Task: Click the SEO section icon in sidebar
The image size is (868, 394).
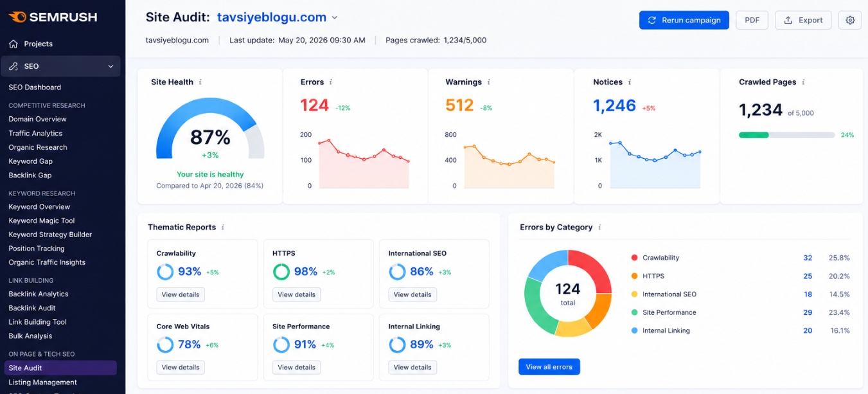Action: coord(13,66)
